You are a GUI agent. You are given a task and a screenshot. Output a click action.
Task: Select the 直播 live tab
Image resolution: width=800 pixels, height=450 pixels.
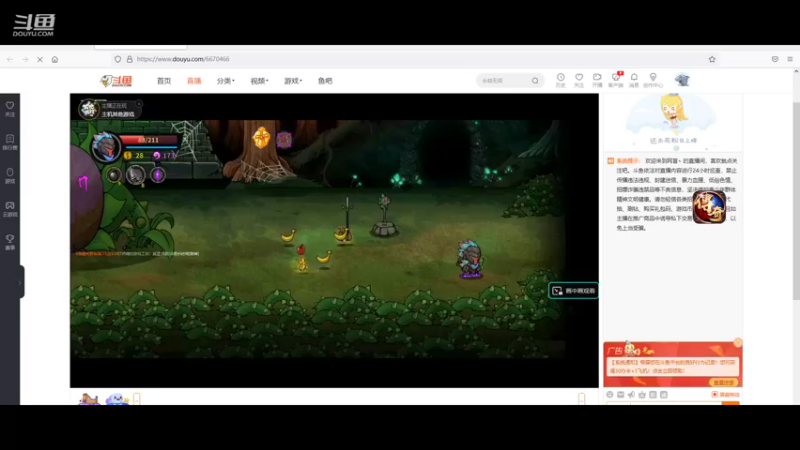(194, 81)
